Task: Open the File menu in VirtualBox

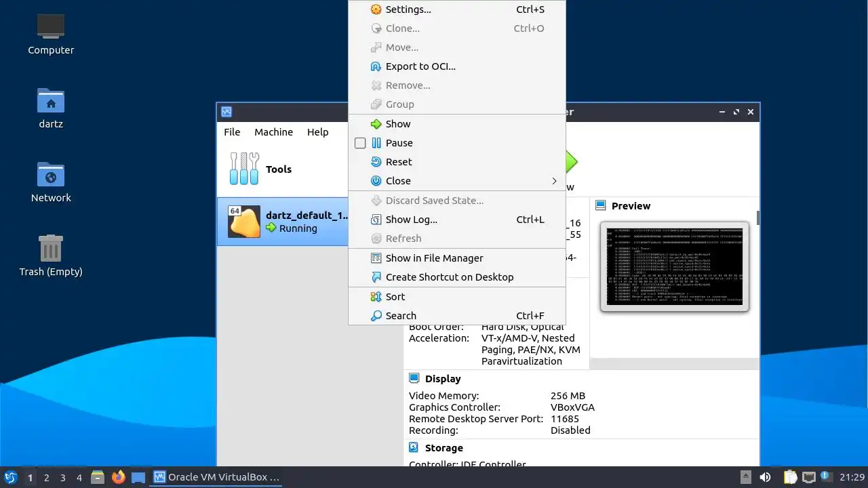Action: [x=232, y=132]
